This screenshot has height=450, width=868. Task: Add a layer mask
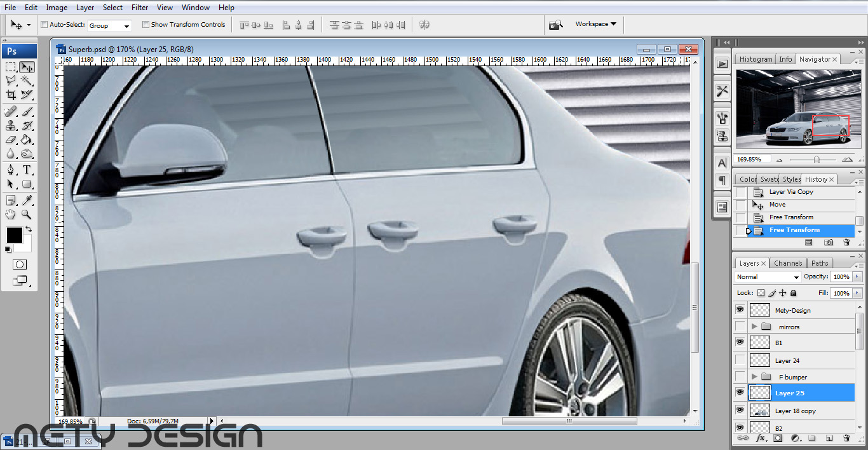777,438
